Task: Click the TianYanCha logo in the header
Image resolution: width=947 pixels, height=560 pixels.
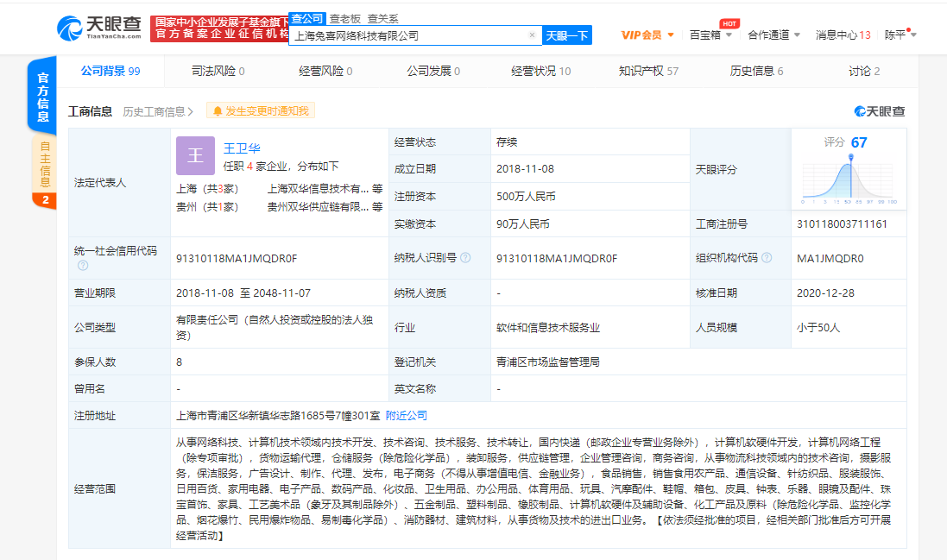Action: (x=98, y=28)
